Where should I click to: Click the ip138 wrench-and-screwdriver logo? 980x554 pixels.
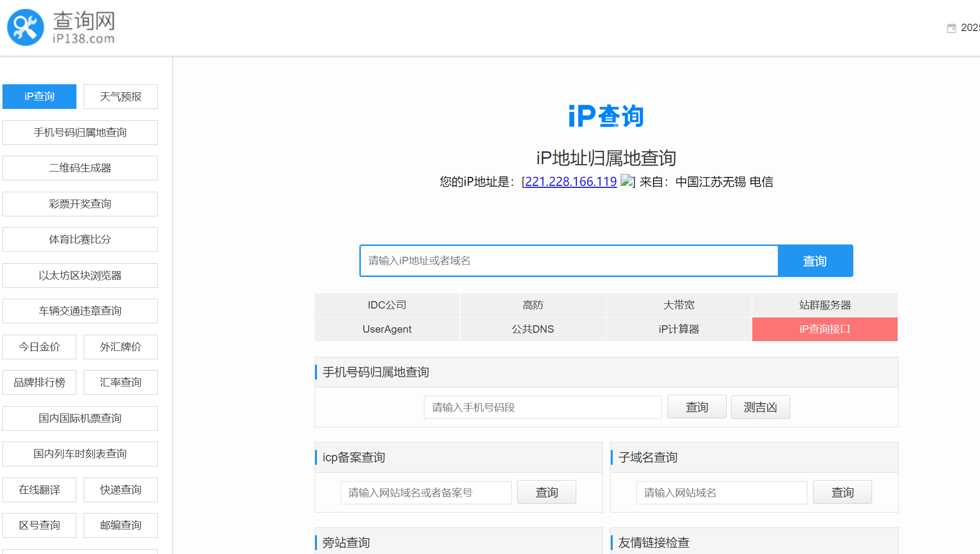[25, 27]
